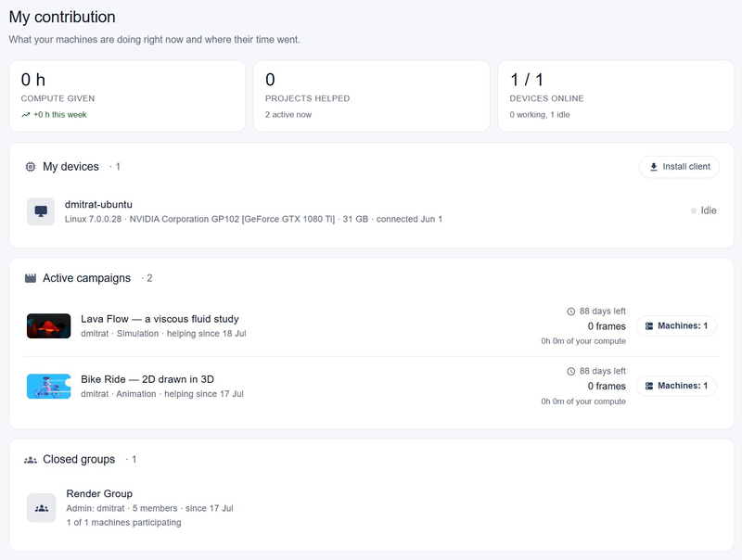Open the Lava Flow campaign thumbnail
Image resolution: width=742 pixels, height=560 pixels.
pos(49,325)
